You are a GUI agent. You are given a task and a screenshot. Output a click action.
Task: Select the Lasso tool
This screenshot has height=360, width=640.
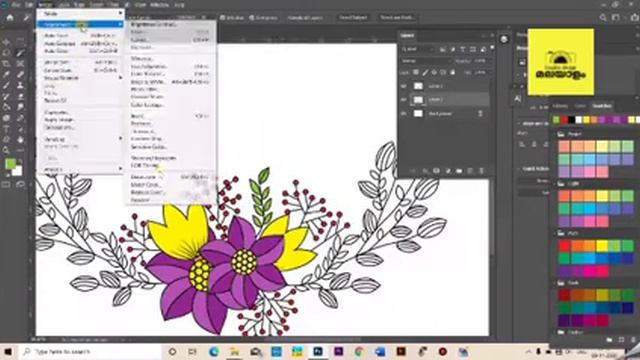(x=6, y=53)
